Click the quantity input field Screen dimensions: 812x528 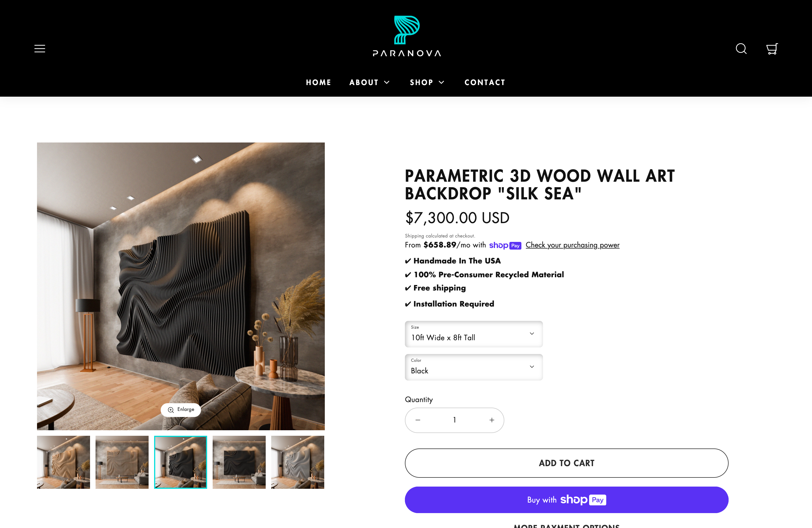pyautogui.click(x=454, y=420)
